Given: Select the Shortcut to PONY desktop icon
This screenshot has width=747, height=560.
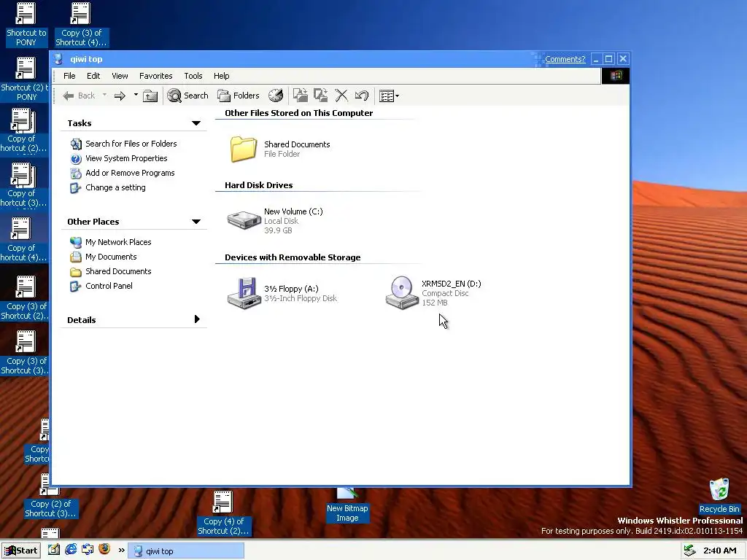Looking at the screenshot, I should (26, 24).
